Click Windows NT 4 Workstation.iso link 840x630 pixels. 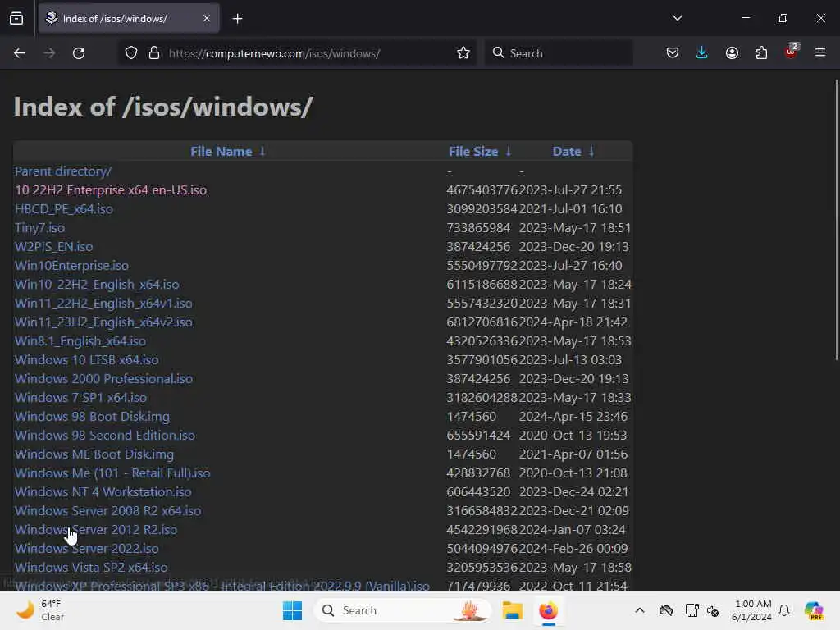[x=103, y=492]
